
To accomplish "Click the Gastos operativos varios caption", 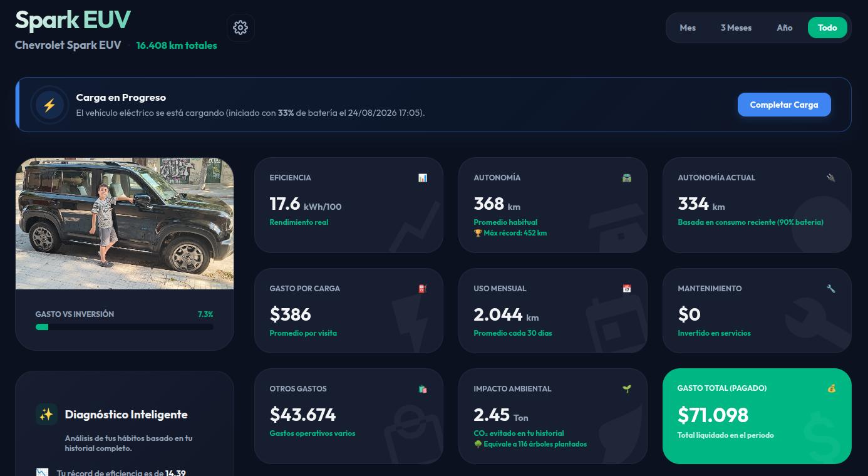I will 313,433.
